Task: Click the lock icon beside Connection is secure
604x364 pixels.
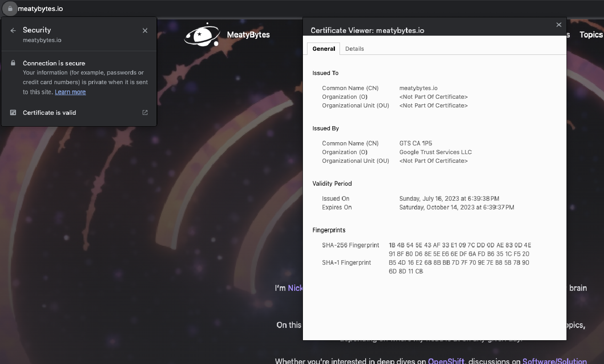Action: (x=13, y=63)
